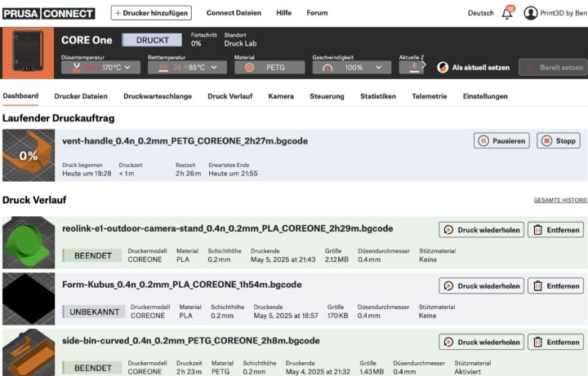This screenshot has height=376, width=588.
Task: Delete the side-bin-curved history entry
Action: coord(555,343)
